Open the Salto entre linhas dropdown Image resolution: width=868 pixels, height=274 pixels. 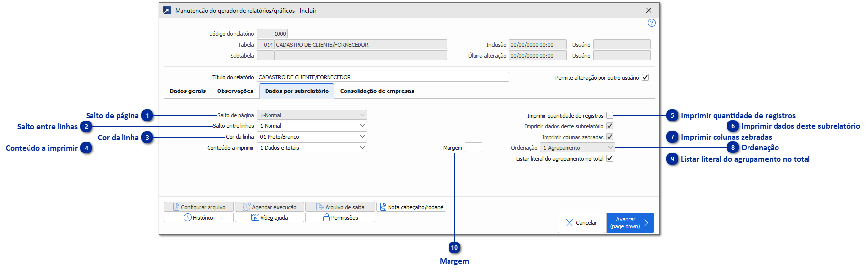(x=312, y=126)
